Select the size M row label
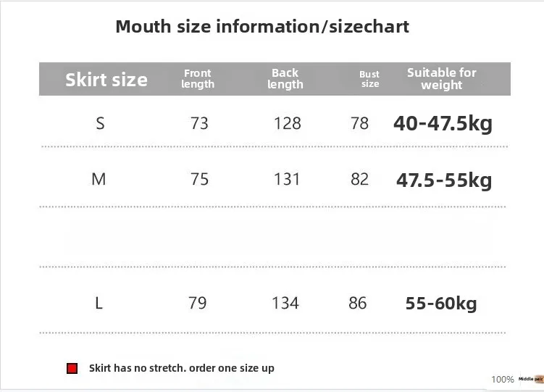 coord(99,180)
